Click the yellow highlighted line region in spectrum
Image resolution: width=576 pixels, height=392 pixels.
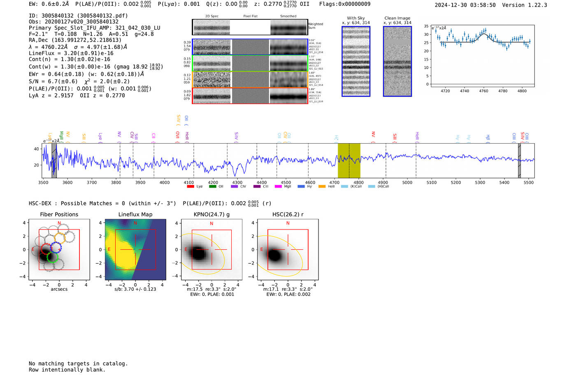pos(349,160)
